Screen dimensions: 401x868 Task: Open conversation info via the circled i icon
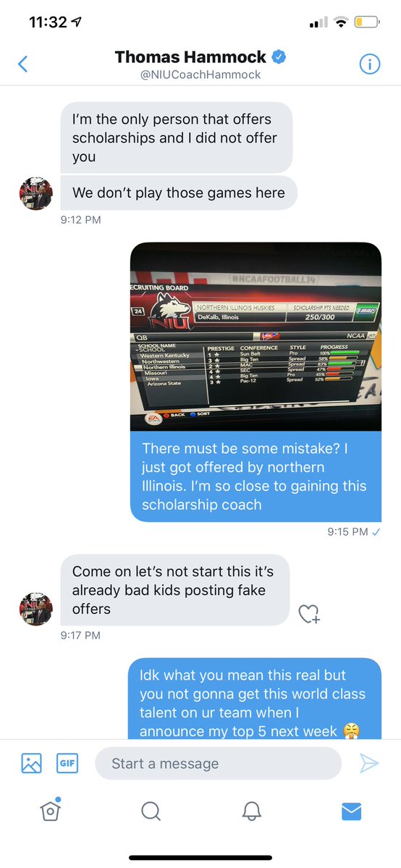(369, 64)
